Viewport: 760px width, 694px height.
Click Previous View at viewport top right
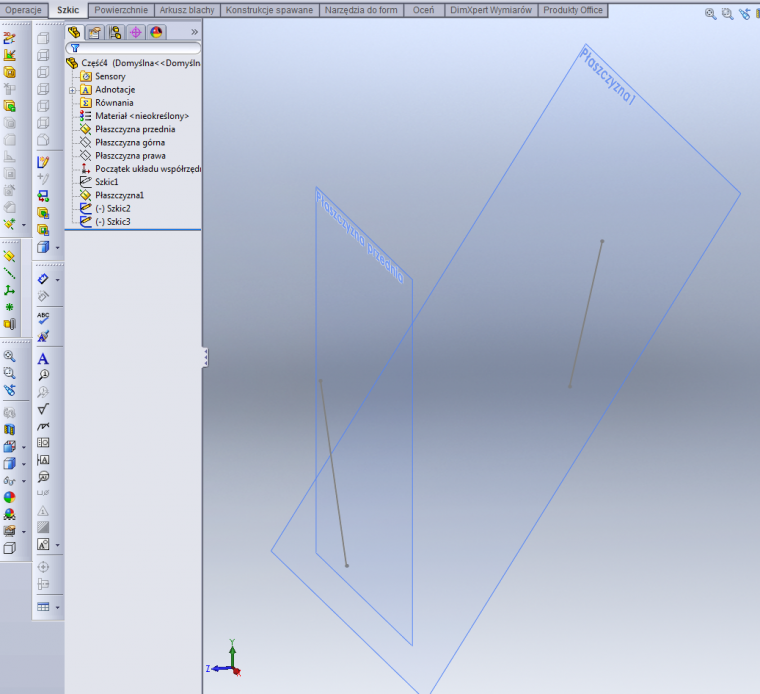(745, 14)
